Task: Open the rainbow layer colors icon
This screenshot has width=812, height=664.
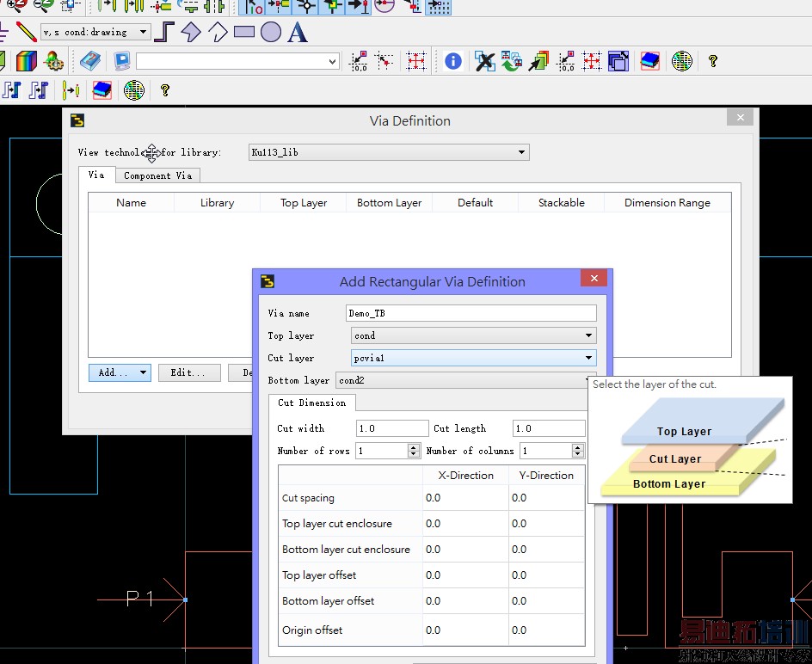Action: [27, 61]
